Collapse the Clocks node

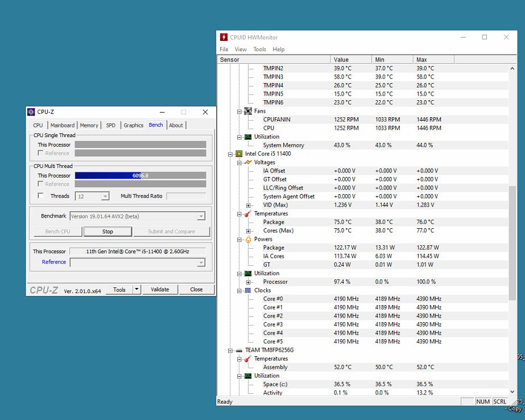239,291
